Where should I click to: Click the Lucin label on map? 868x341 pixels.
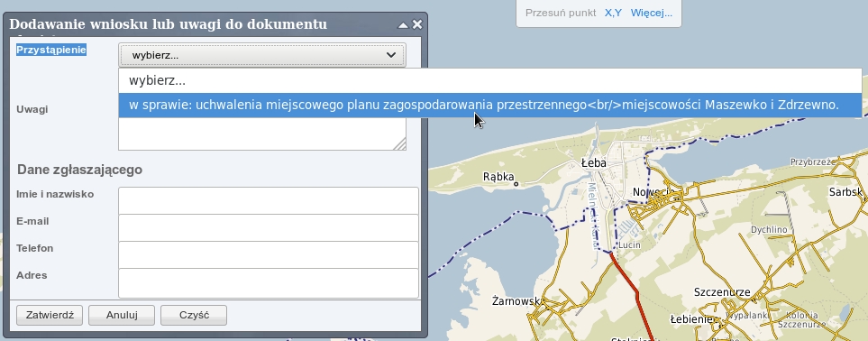point(629,244)
